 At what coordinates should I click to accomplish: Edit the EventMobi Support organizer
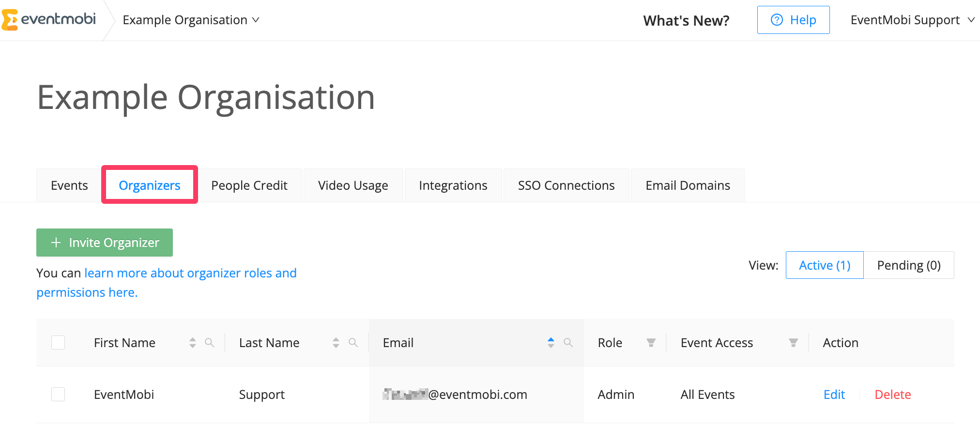coord(834,395)
